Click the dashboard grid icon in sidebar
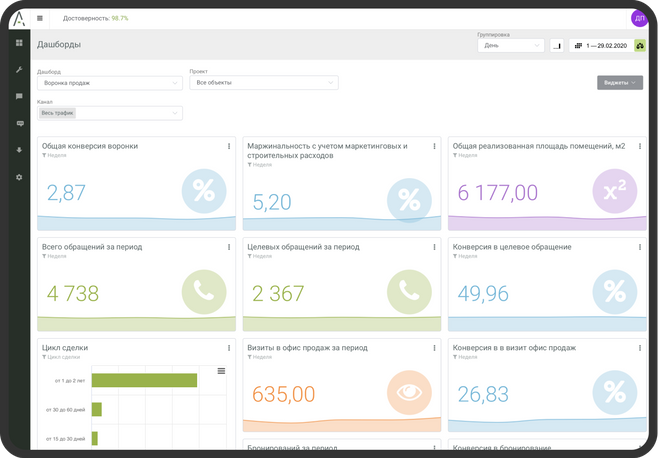The width and height of the screenshot is (658, 458). point(18,43)
